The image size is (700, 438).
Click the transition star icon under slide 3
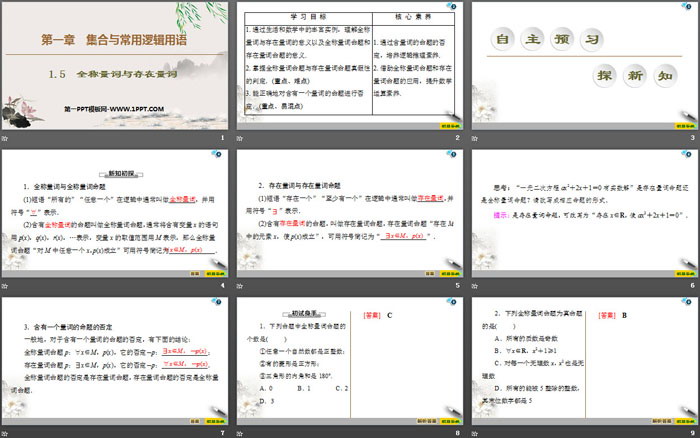(x=474, y=138)
